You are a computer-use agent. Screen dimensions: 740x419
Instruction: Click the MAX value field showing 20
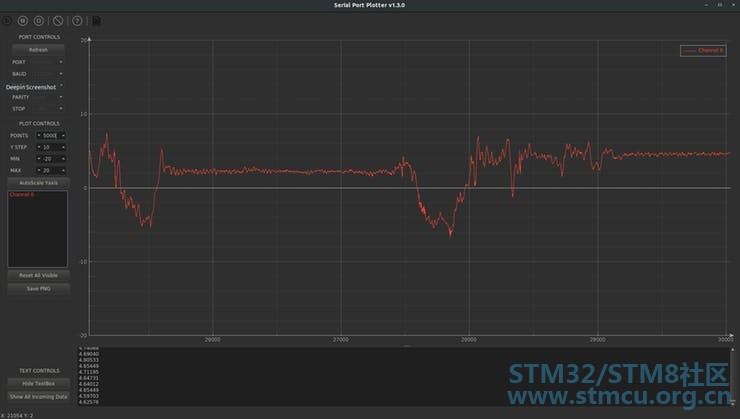50,170
